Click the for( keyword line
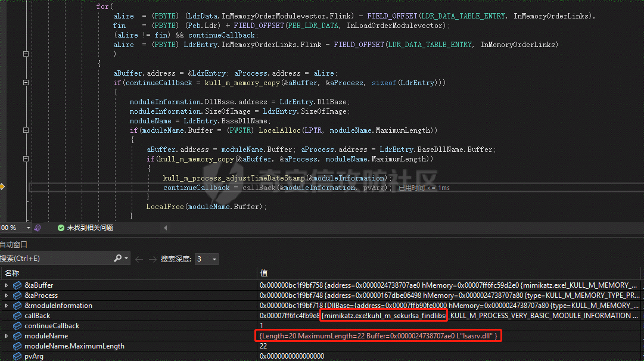The height and width of the screenshot is (361, 644). click(105, 7)
